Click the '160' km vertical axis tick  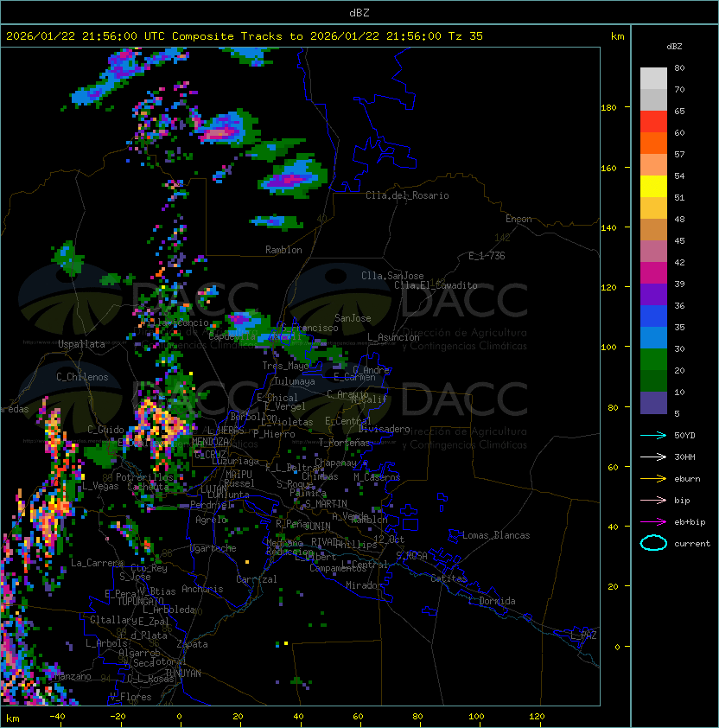point(608,168)
